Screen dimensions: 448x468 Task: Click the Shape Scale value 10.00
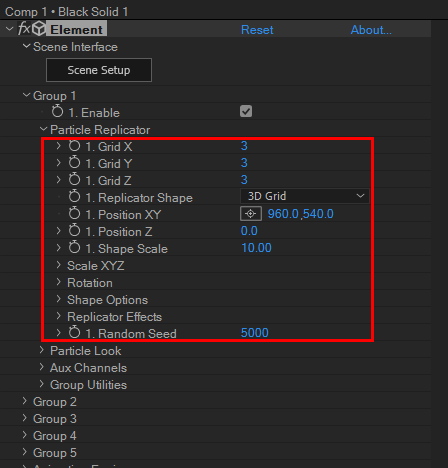[256, 248]
